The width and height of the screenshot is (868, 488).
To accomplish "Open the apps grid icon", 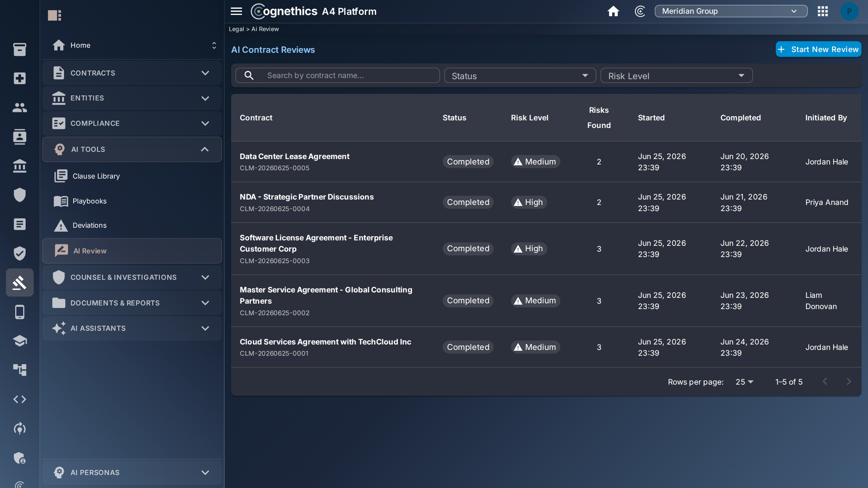I will (x=822, y=11).
